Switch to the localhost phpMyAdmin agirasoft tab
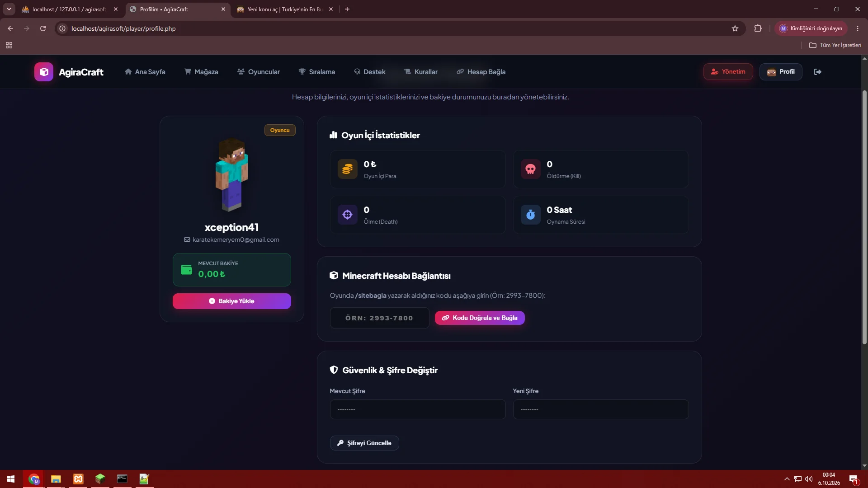868x488 pixels. pos(70,9)
